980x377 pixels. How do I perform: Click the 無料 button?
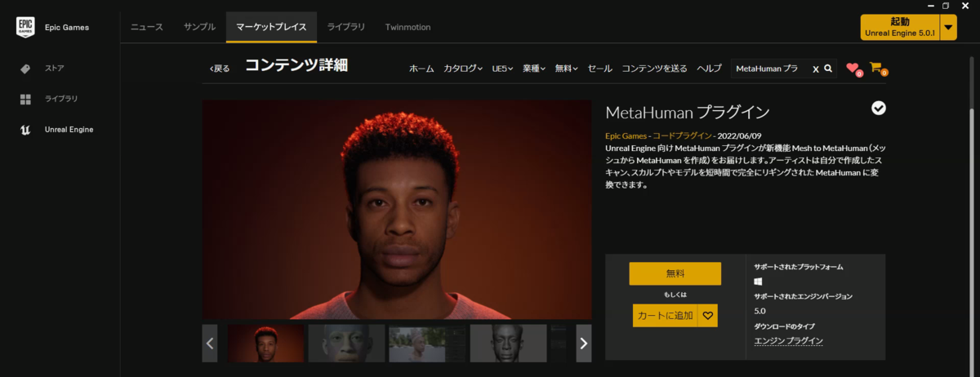675,273
